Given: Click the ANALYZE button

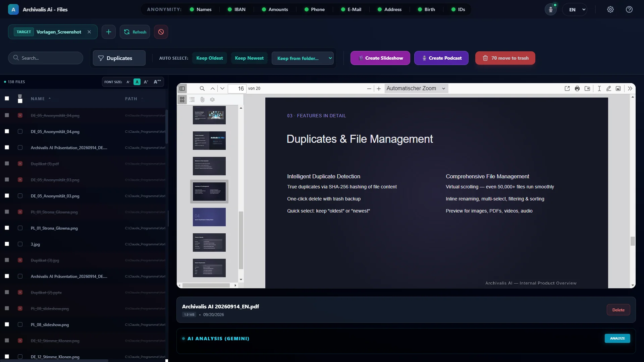Looking at the screenshot, I should (x=617, y=338).
